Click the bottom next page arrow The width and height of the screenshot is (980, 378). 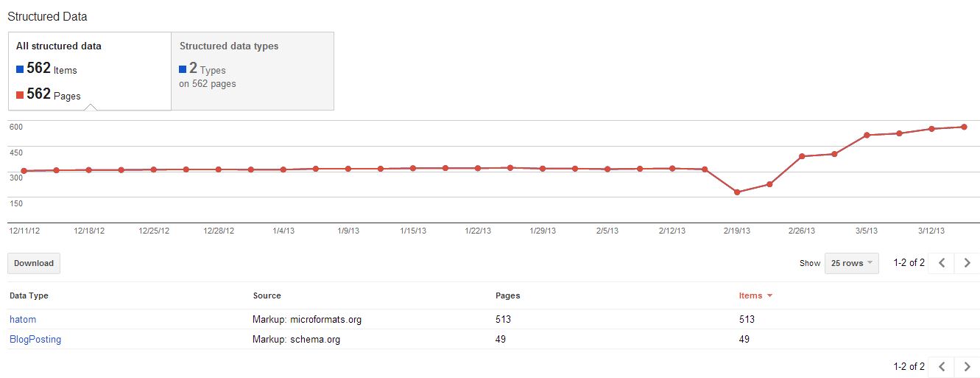point(967,366)
